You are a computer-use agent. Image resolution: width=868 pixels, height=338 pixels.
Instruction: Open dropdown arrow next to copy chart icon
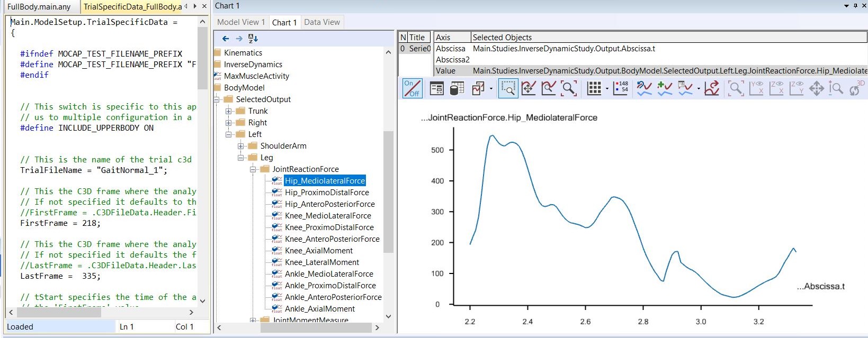point(491,89)
